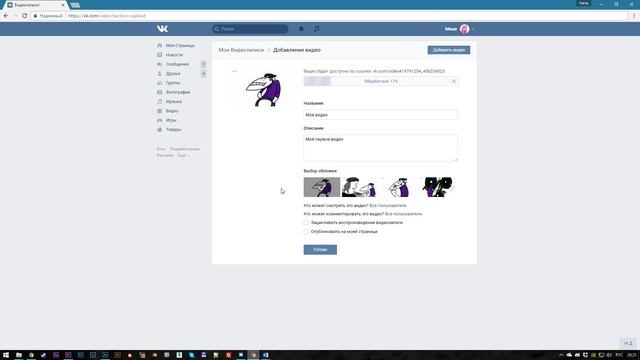Viewport: 640px width, 360px height.
Task: Click the search field in VK header
Action: (x=250, y=29)
